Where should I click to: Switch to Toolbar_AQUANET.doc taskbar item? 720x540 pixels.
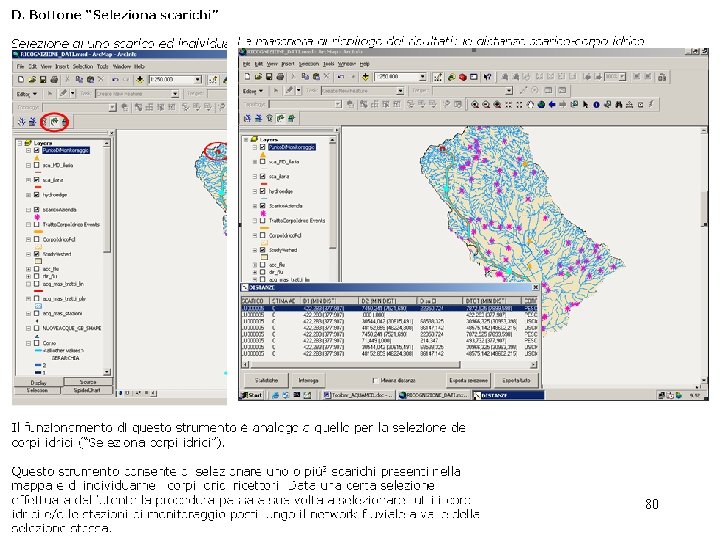point(359,395)
